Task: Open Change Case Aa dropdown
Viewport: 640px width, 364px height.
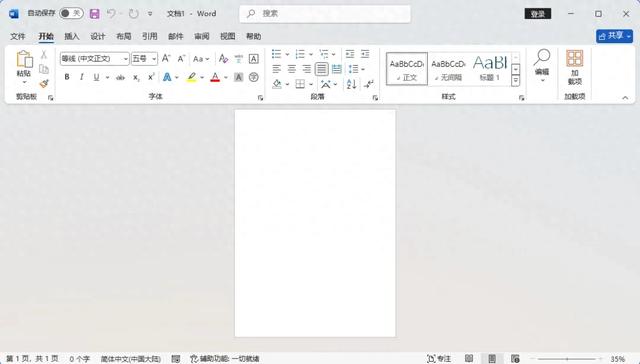Action: (201, 59)
